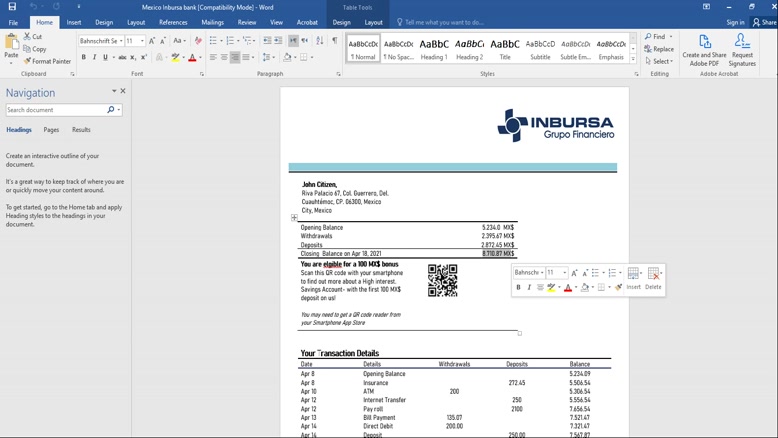Open Replace in Editing group
778x438 pixels.
point(659,49)
